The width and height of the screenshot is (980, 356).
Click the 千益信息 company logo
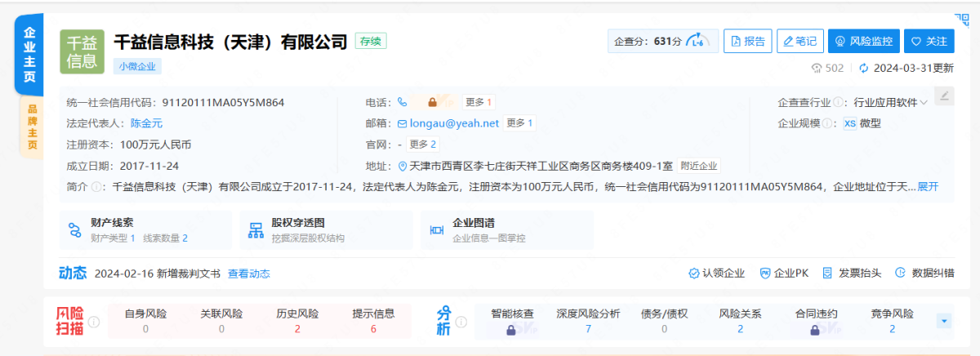coord(82,51)
